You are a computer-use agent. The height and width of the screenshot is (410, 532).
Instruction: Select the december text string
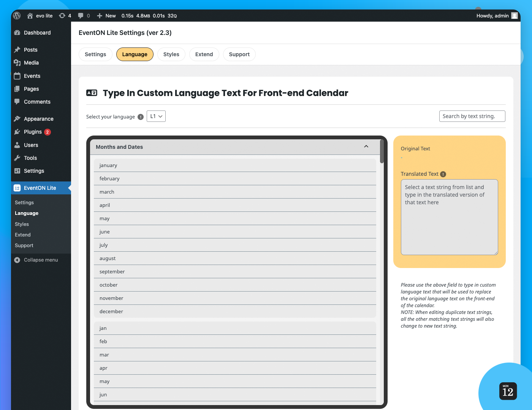pos(235,311)
